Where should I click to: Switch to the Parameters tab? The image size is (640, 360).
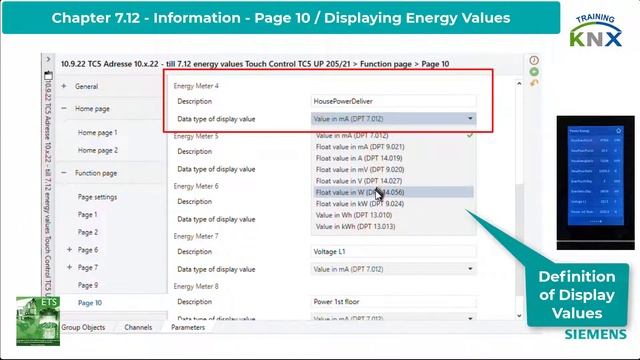pyautogui.click(x=188, y=327)
